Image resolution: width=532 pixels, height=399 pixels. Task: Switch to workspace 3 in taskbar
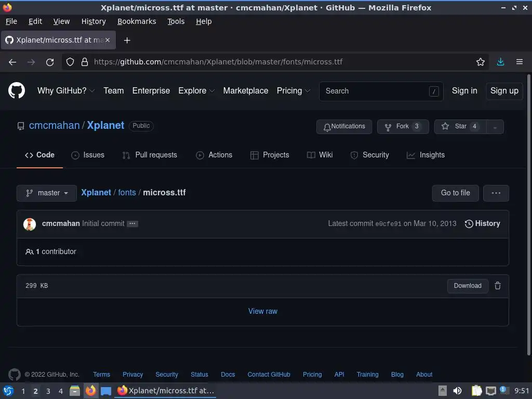click(x=48, y=391)
